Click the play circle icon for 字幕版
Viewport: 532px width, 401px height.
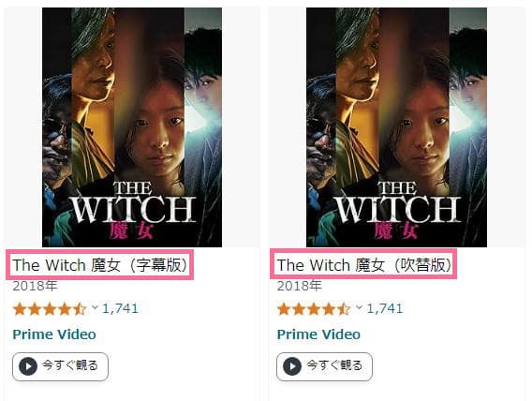(28, 366)
